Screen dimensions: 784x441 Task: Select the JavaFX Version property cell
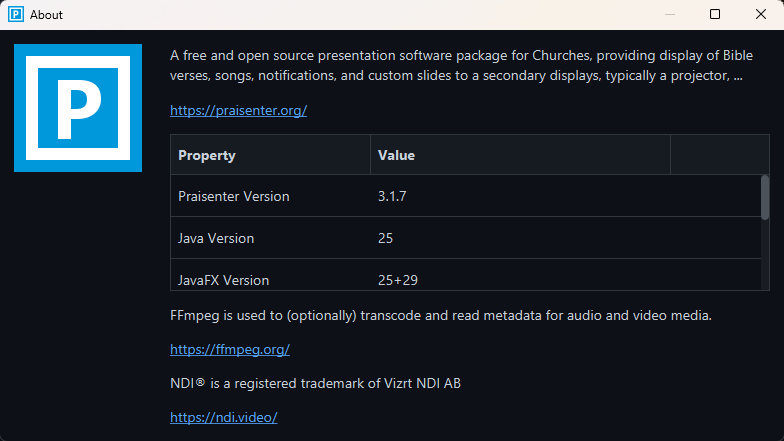(x=223, y=279)
